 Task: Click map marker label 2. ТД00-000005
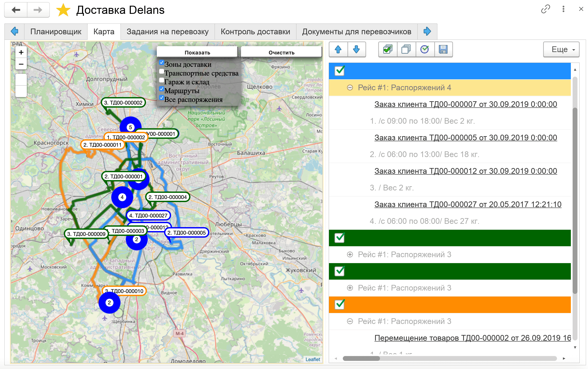point(186,232)
